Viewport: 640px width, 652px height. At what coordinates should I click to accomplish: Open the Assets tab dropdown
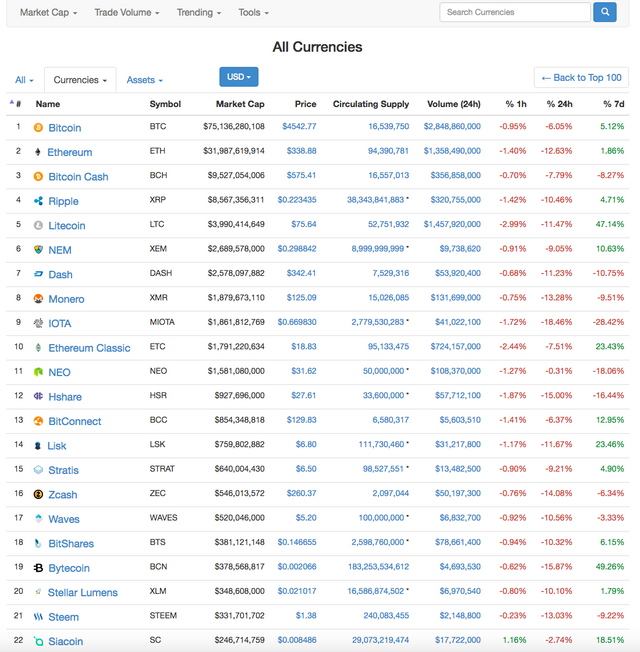[145, 80]
